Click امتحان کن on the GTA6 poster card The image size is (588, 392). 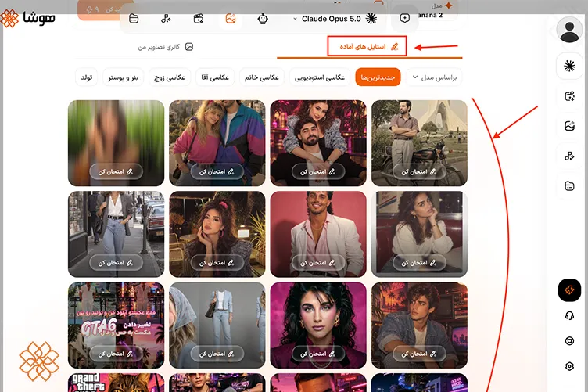point(116,354)
